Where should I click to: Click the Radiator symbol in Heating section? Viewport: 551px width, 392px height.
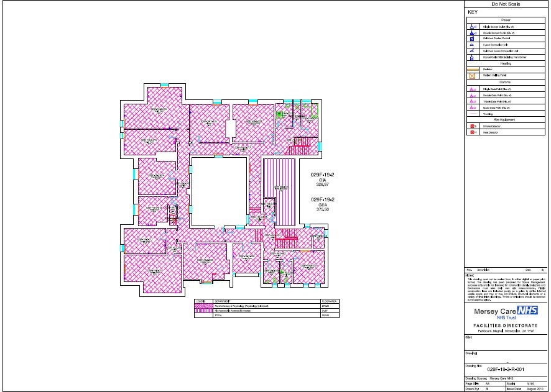tap(472, 69)
